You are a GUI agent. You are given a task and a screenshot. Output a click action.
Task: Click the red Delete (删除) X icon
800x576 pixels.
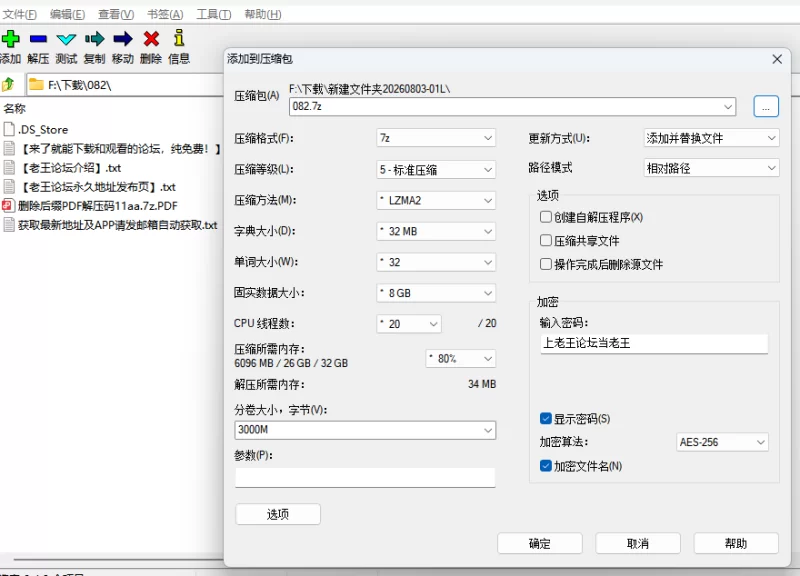pos(151,39)
